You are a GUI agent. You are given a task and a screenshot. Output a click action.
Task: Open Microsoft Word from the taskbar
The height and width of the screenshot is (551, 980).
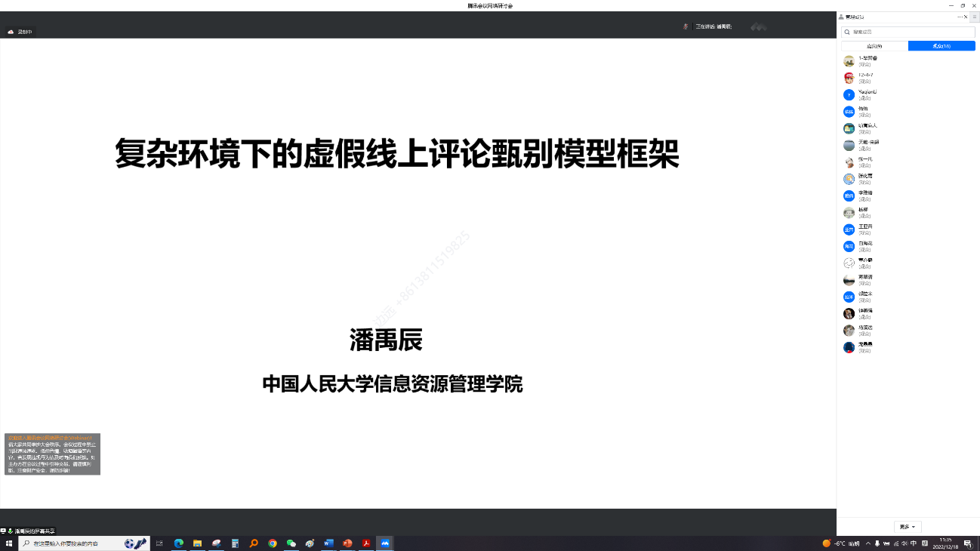click(328, 543)
